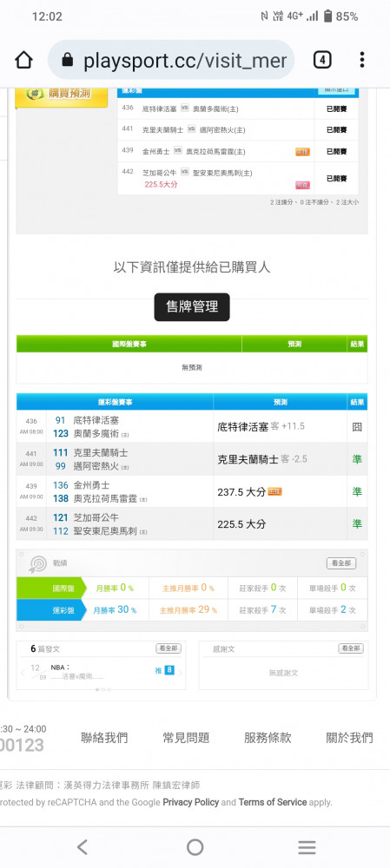Open the Chrome three-dot menu
The height and width of the screenshot is (868, 390).
click(x=361, y=60)
